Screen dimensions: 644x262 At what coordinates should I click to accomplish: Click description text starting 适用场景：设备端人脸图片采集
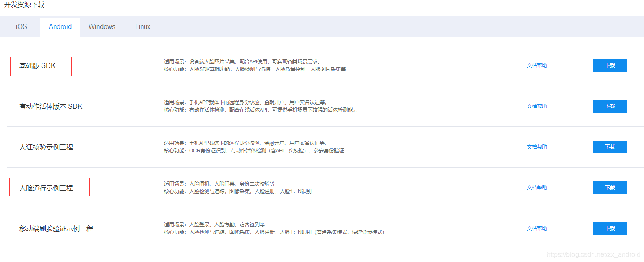point(242,61)
